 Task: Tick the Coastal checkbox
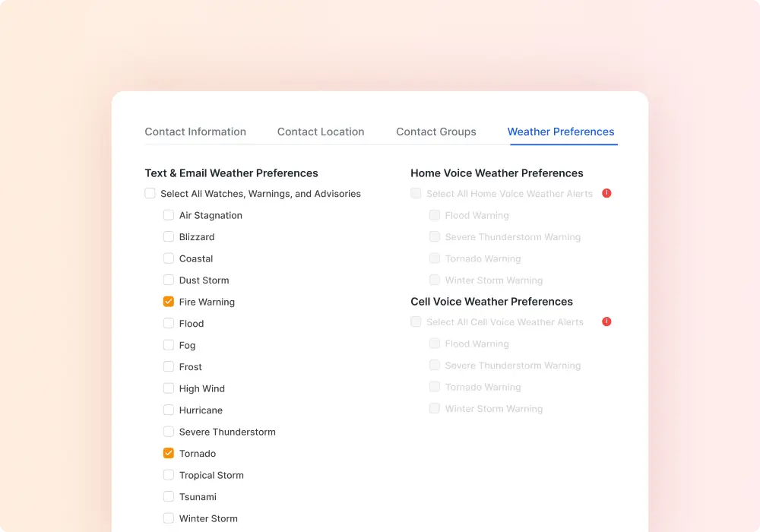pyautogui.click(x=169, y=258)
